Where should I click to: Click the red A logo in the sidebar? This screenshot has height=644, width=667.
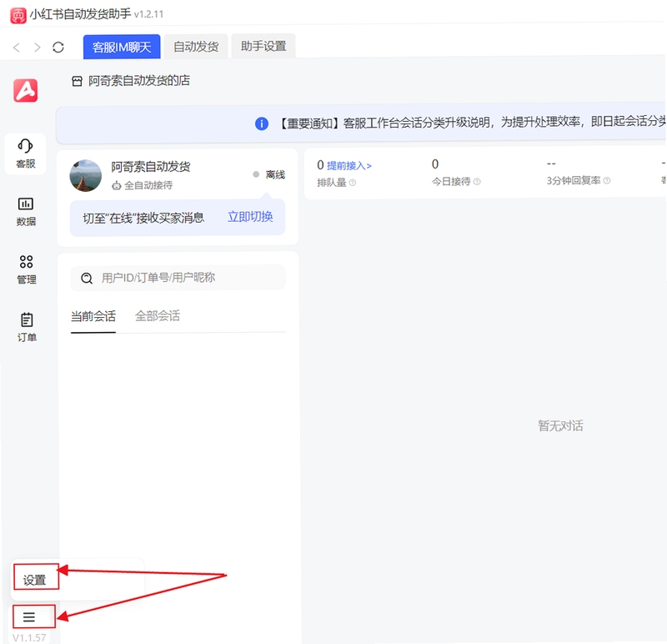(26, 90)
